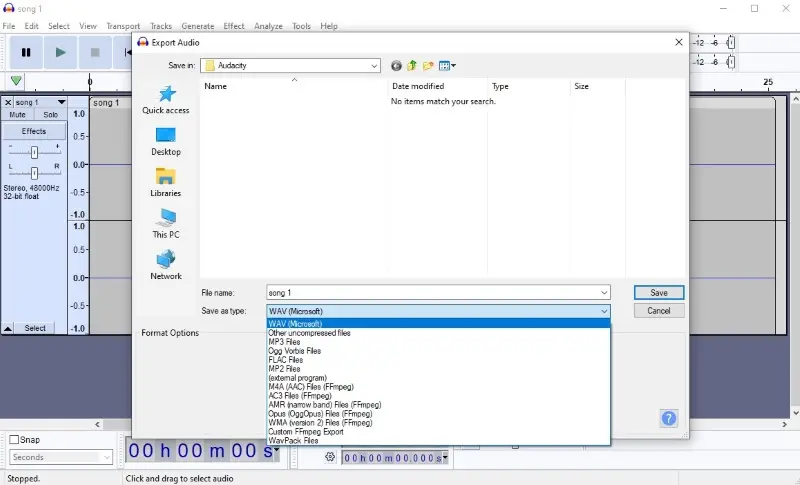The height and width of the screenshot is (485, 800).
Task: Select AMR (narrow band) Files (FFmpeg)
Action: click(438, 404)
